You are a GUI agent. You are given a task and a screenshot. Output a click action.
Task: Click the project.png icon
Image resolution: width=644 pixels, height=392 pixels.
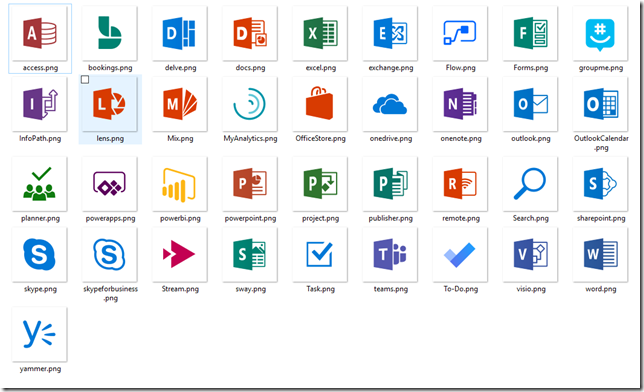(320, 184)
